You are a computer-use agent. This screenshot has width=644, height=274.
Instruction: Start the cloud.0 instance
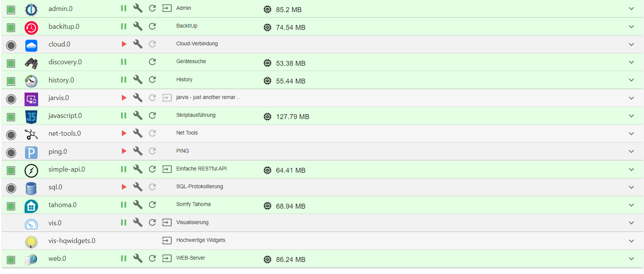(x=124, y=44)
